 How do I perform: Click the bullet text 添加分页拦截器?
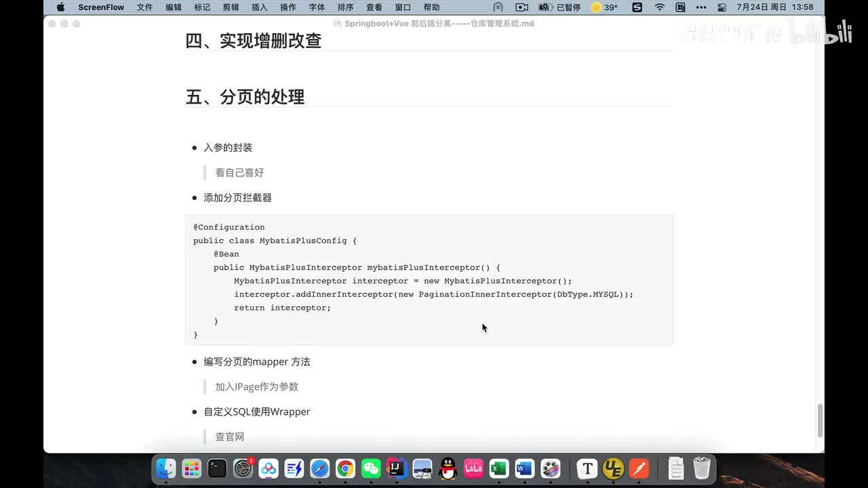pyautogui.click(x=237, y=197)
